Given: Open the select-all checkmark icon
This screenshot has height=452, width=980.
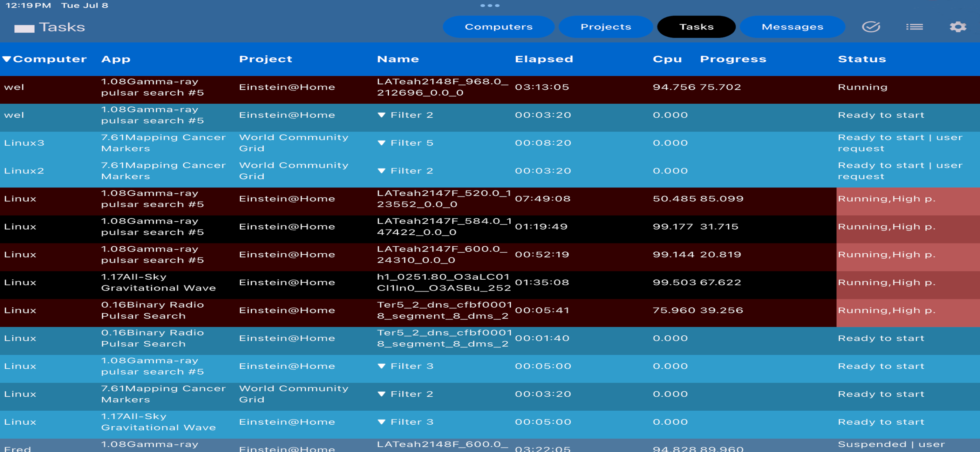Looking at the screenshot, I should pos(871,27).
